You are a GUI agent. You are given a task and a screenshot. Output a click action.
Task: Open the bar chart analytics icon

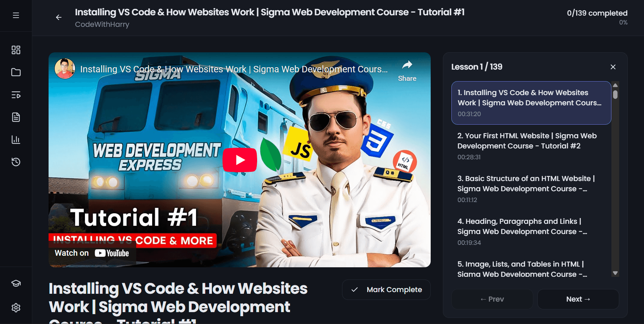[x=16, y=140]
